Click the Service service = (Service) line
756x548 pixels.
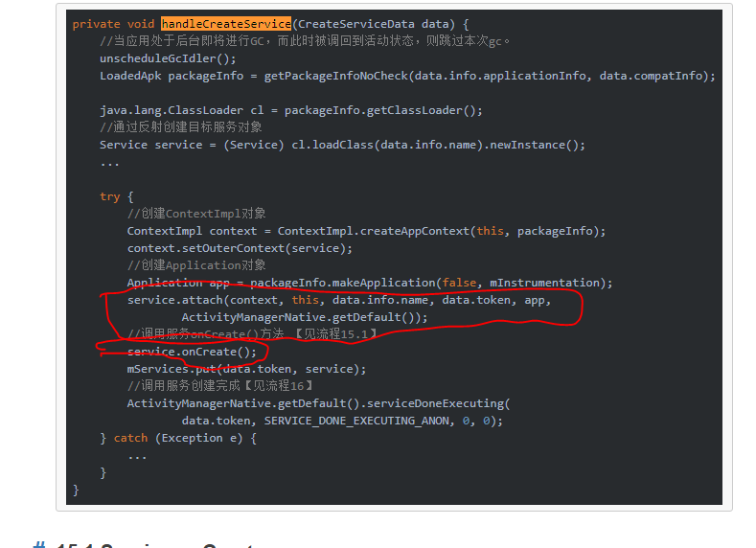(x=342, y=145)
